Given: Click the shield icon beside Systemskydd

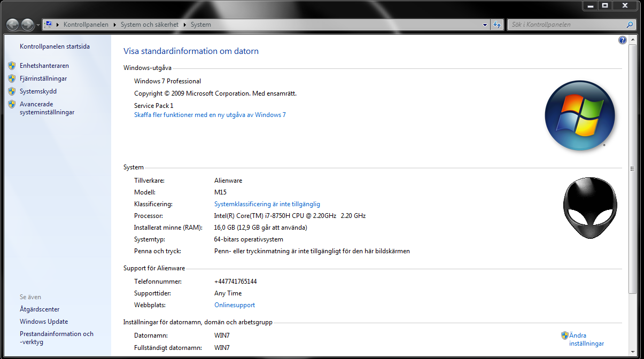Looking at the screenshot, I should point(12,91).
